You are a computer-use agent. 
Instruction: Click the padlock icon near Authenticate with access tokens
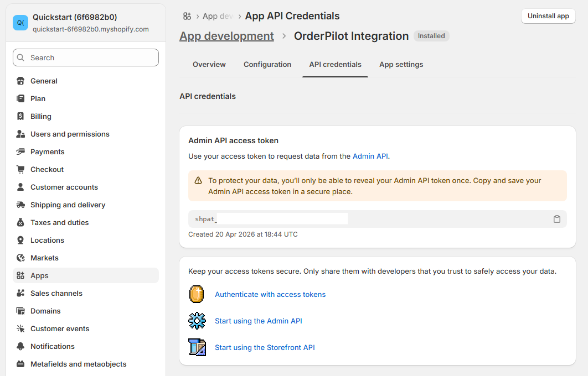pos(197,294)
